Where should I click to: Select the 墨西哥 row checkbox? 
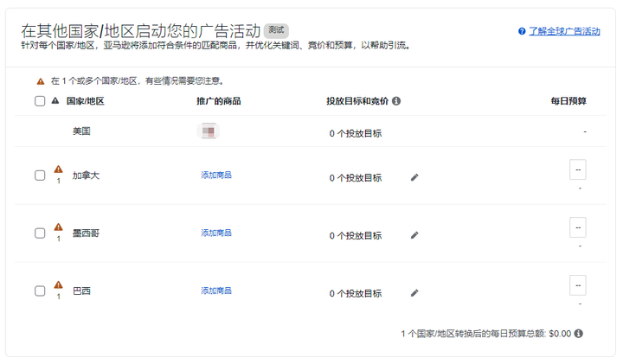[40, 233]
